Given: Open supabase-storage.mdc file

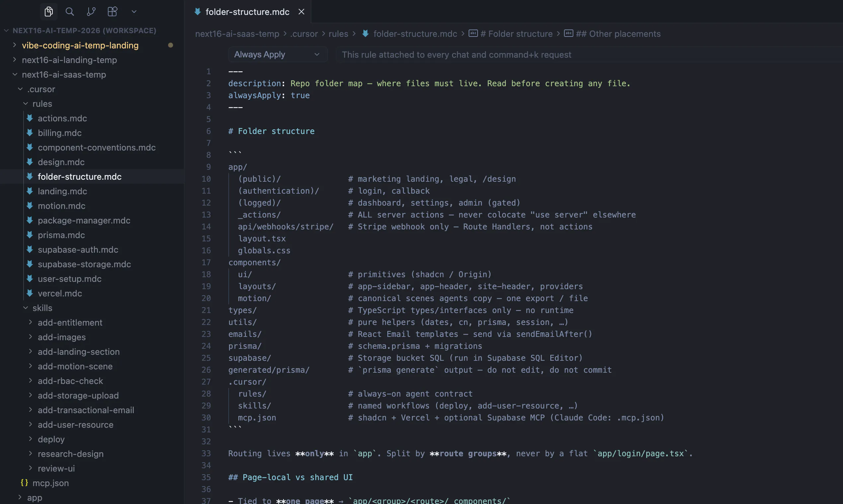Looking at the screenshot, I should (x=84, y=264).
